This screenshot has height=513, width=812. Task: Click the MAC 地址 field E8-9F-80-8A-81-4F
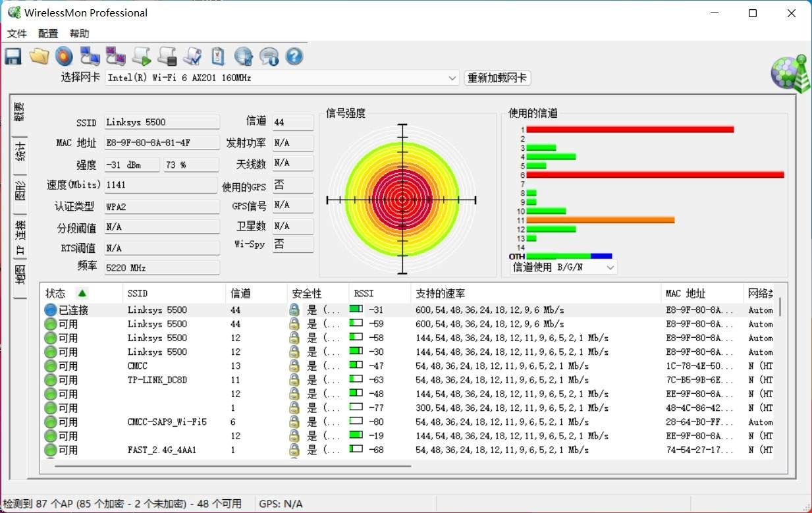click(162, 142)
